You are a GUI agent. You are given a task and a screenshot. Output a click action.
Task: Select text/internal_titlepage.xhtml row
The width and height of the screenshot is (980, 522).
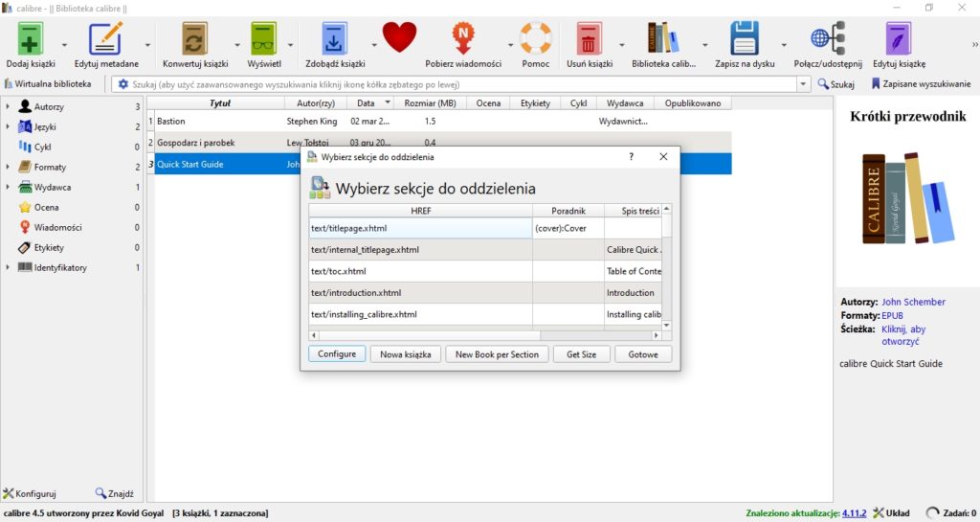click(x=485, y=249)
